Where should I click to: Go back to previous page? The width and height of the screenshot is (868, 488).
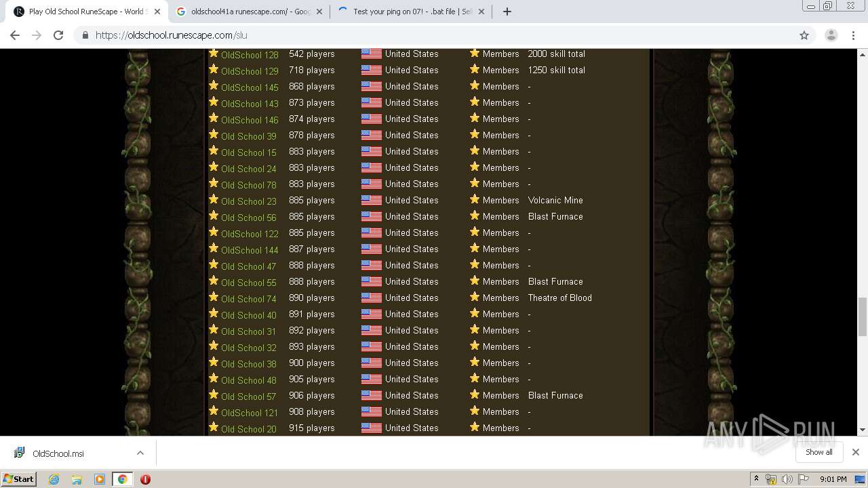click(15, 35)
